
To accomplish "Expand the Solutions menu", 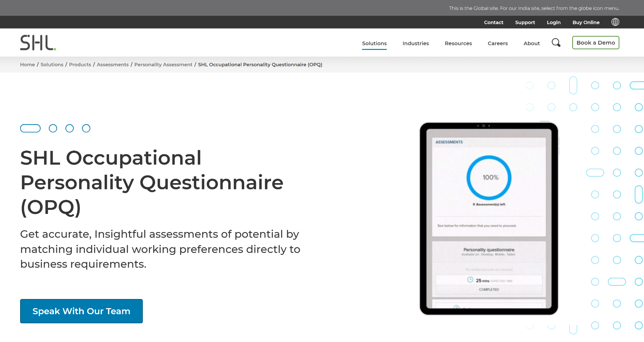I will coord(374,43).
